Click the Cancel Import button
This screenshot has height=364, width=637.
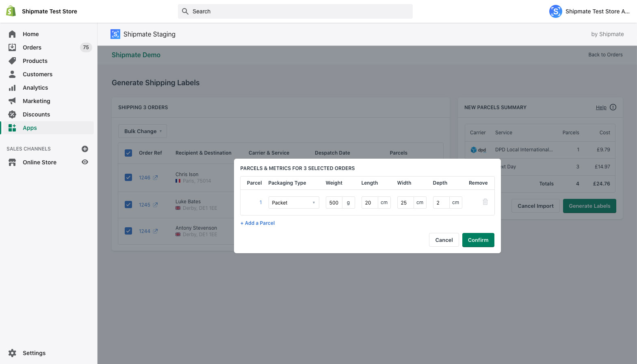point(535,206)
